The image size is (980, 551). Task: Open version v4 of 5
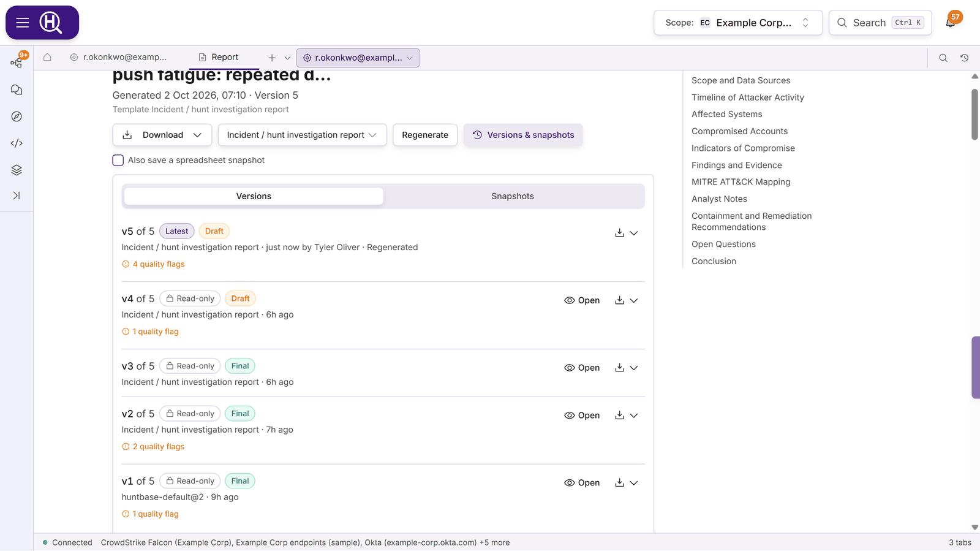[582, 300]
